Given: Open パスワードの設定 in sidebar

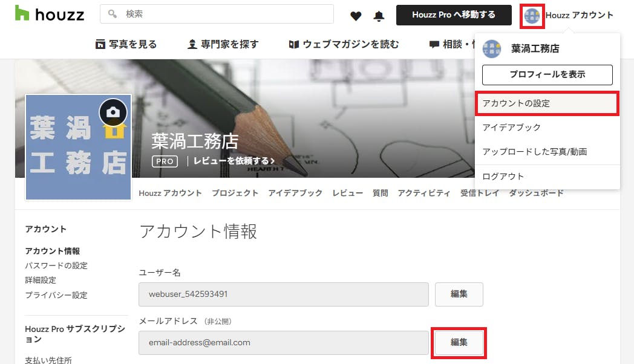Looking at the screenshot, I should pos(56,266).
